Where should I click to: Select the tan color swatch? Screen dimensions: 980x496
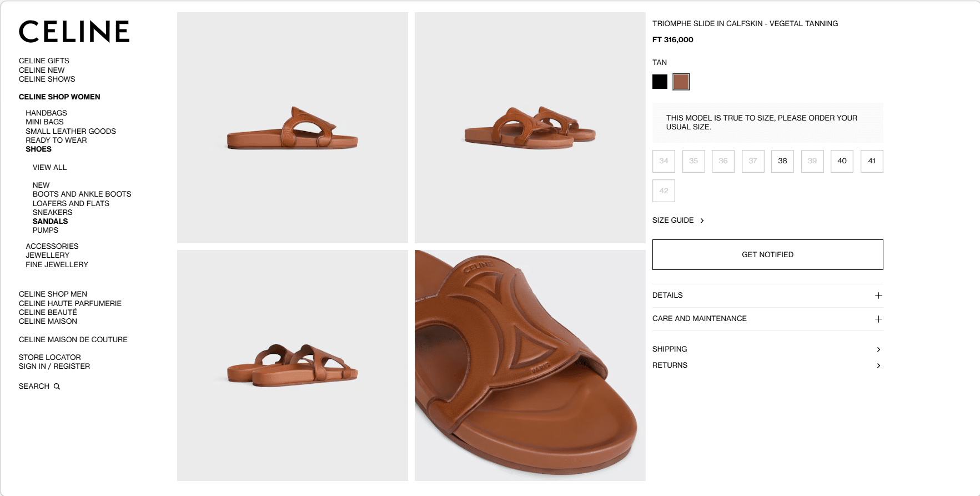pyautogui.click(x=681, y=82)
